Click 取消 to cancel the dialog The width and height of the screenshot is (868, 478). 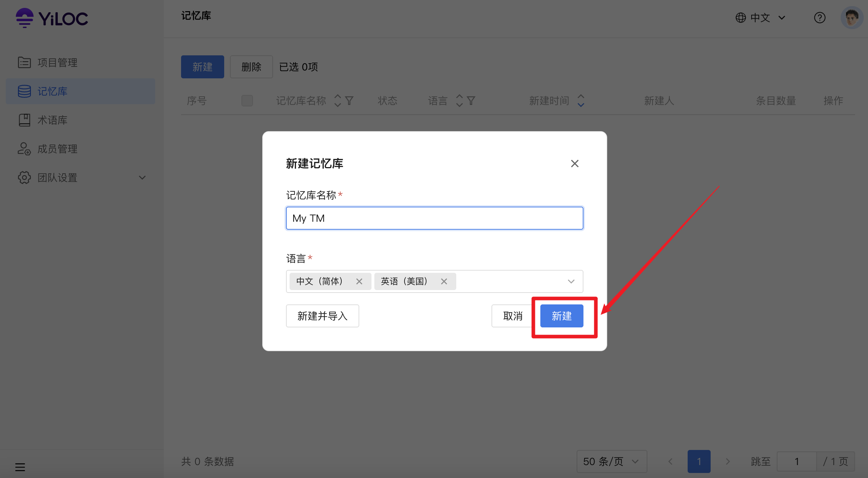pos(513,316)
